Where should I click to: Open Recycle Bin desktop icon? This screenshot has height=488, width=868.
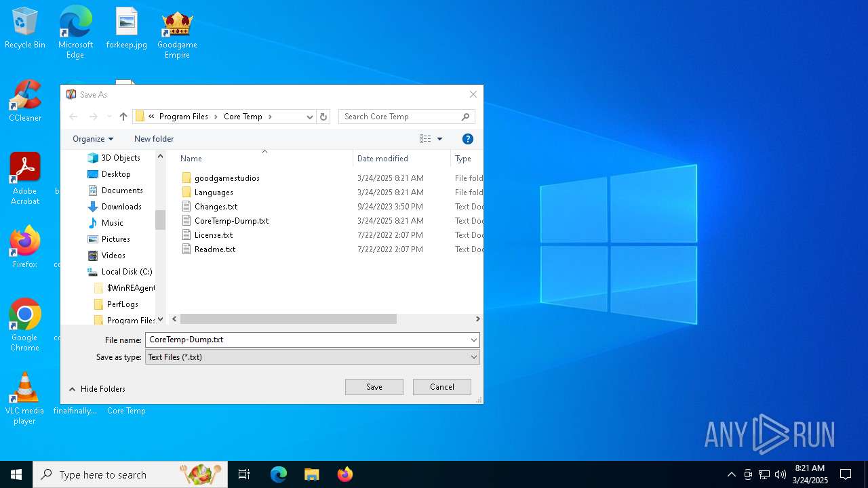(25, 28)
